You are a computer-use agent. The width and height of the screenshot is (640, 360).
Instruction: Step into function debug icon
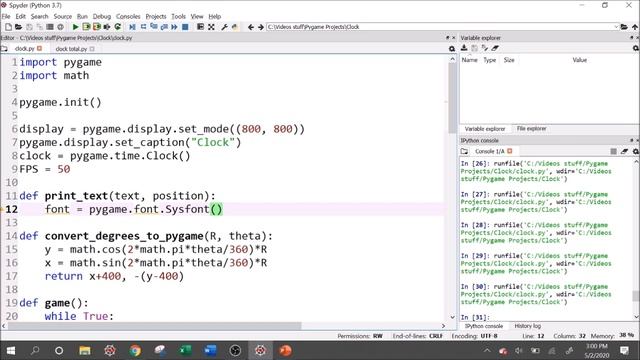(154, 27)
